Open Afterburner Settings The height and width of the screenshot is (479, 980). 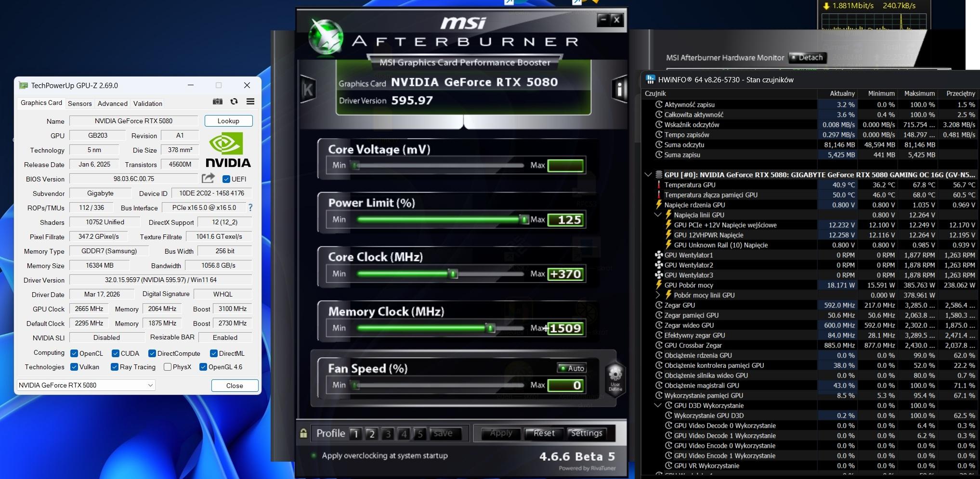[x=586, y=433]
